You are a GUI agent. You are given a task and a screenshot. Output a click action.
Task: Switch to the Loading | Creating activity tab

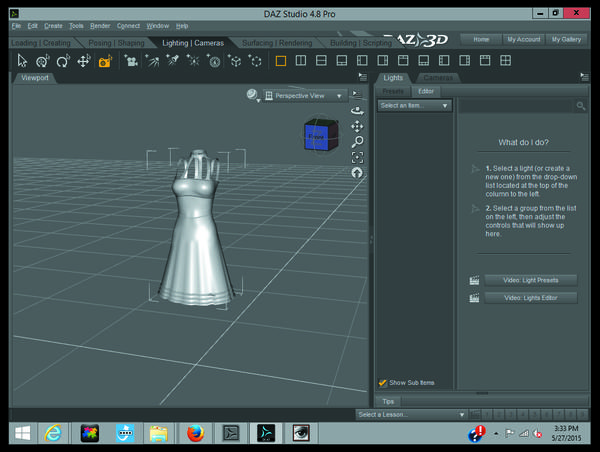click(41, 43)
